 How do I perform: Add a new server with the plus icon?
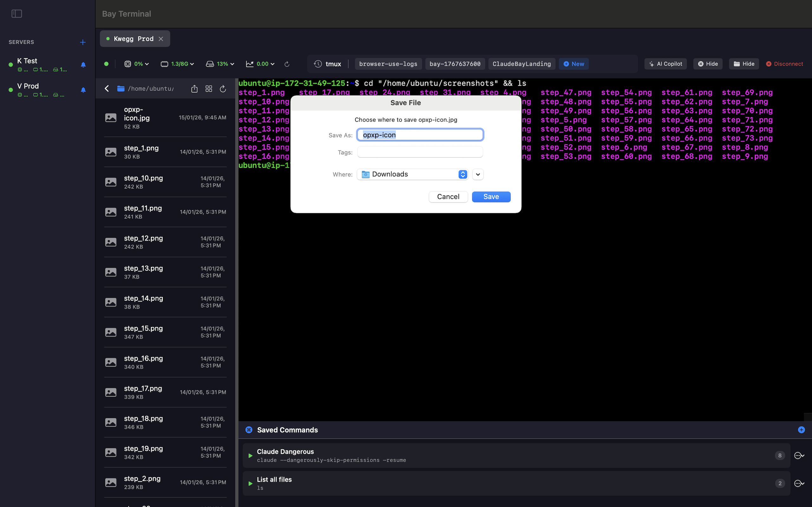point(83,42)
